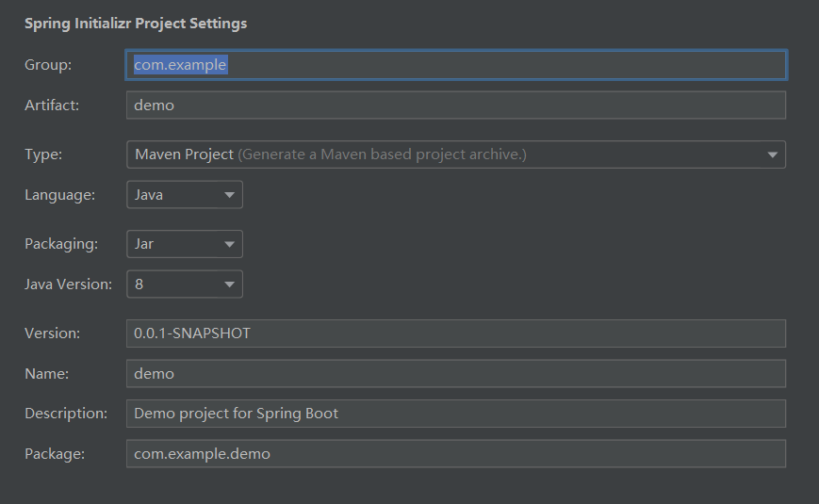Select the Name input field
The width and height of the screenshot is (819, 504).
click(x=455, y=373)
